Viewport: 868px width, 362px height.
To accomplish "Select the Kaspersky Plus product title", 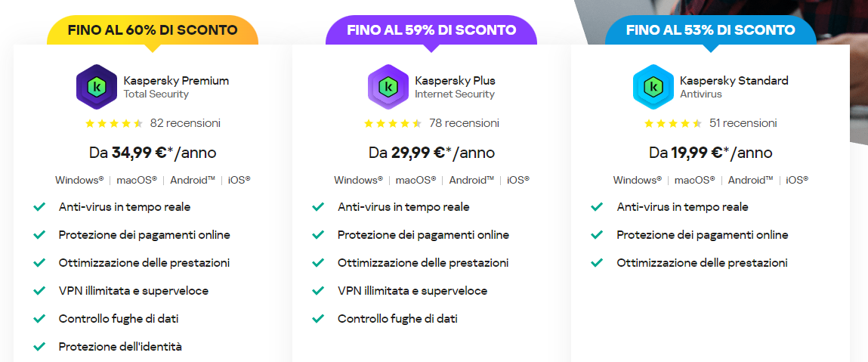I will point(455,80).
